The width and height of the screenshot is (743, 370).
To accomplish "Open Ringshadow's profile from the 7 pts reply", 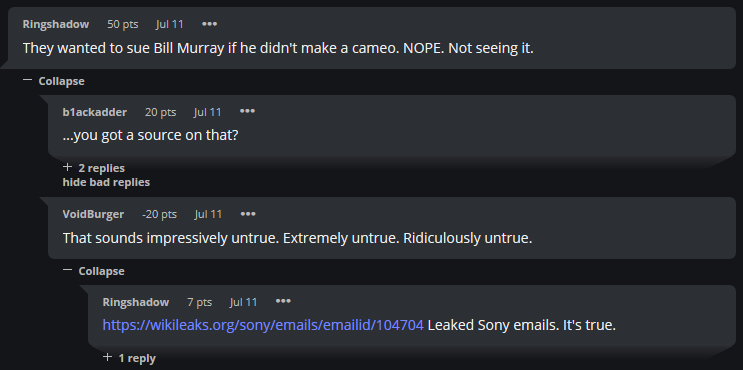I will point(136,302).
